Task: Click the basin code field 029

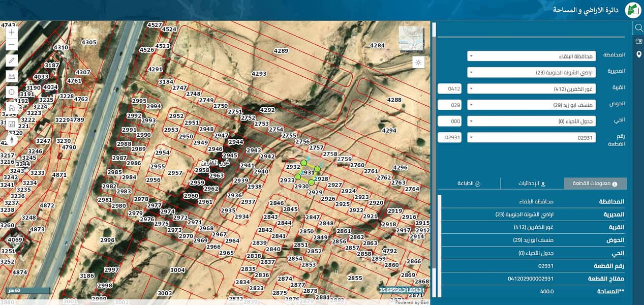Action: pyautogui.click(x=450, y=105)
